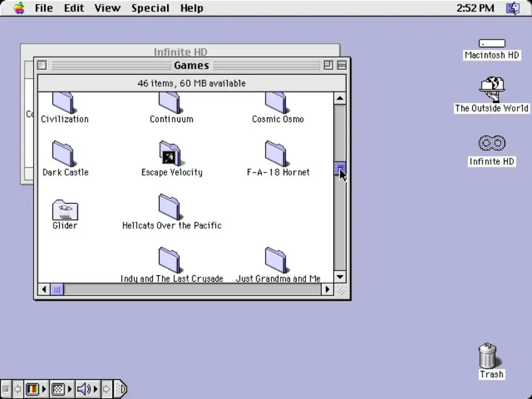Select the Infinite HD disk icon

[x=491, y=143]
